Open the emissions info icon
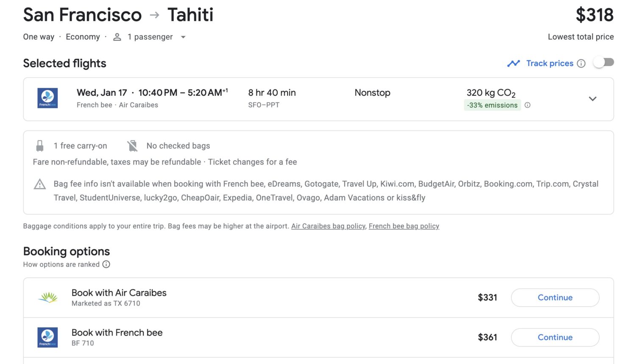636x364 pixels. click(x=527, y=105)
